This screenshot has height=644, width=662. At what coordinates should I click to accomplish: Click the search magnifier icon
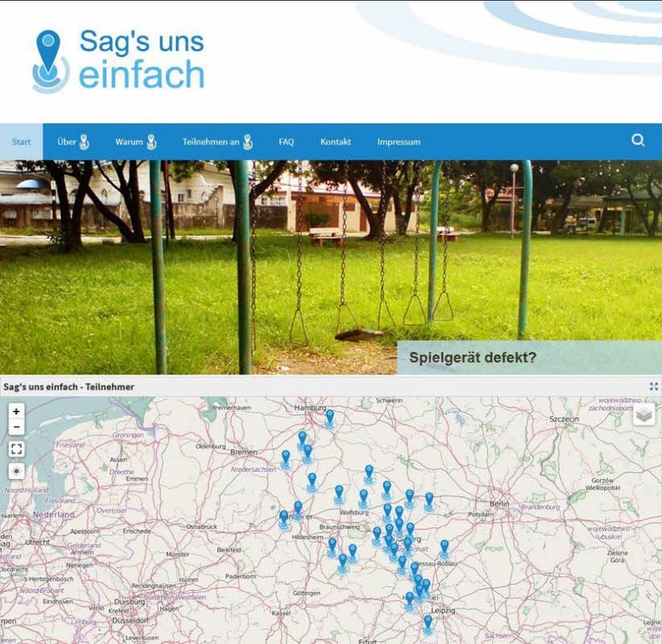[x=638, y=140]
